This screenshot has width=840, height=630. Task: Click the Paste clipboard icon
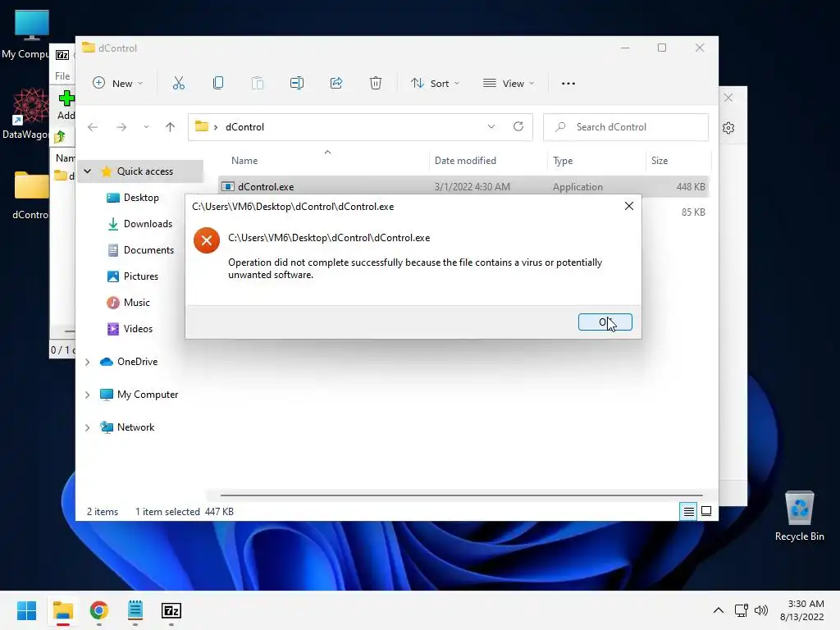tap(258, 83)
